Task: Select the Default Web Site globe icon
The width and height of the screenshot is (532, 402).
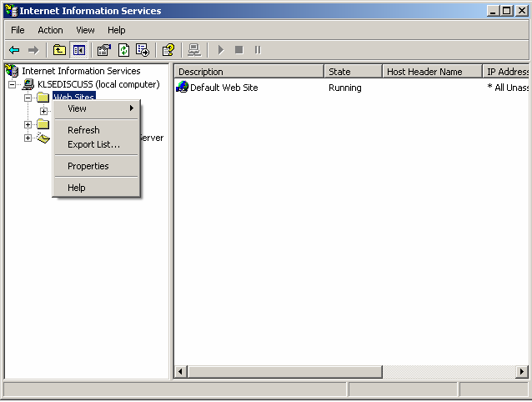Action: (x=183, y=88)
